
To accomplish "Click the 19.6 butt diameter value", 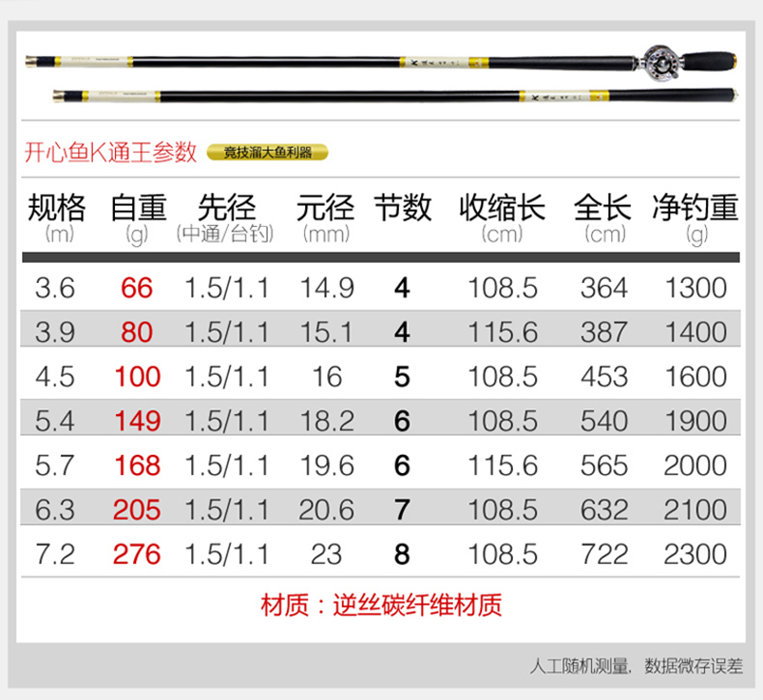I will [x=327, y=466].
